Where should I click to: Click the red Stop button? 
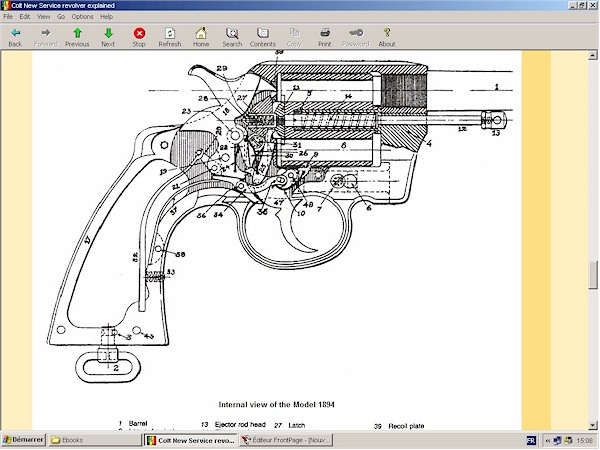pyautogui.click(x=139, y=37)
